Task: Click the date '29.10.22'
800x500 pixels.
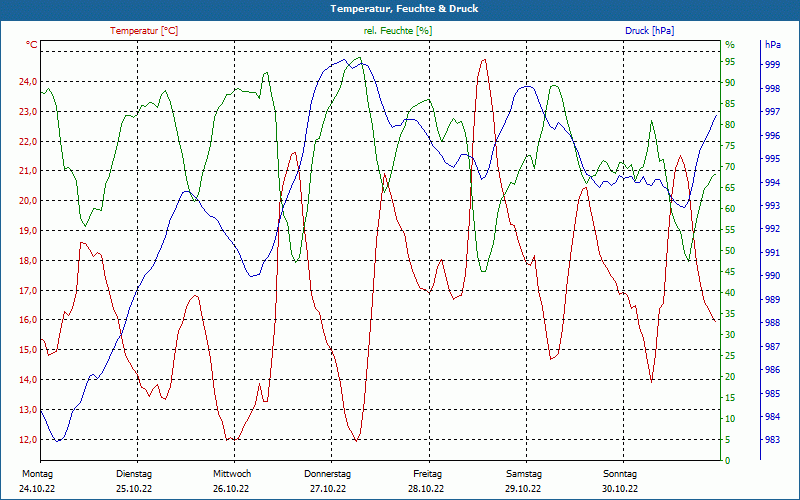Action: 523,489
